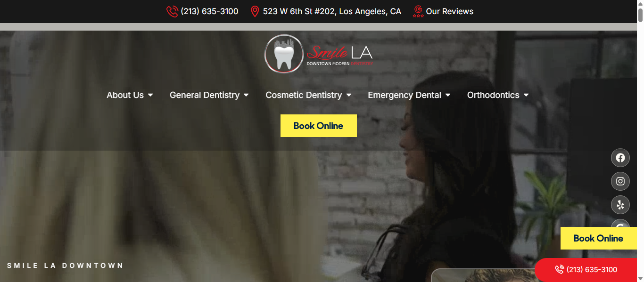The width and height of the screenshot is (644, 282).
Task: Click phone icon in red floating call button
Action: tap(560, 270)
